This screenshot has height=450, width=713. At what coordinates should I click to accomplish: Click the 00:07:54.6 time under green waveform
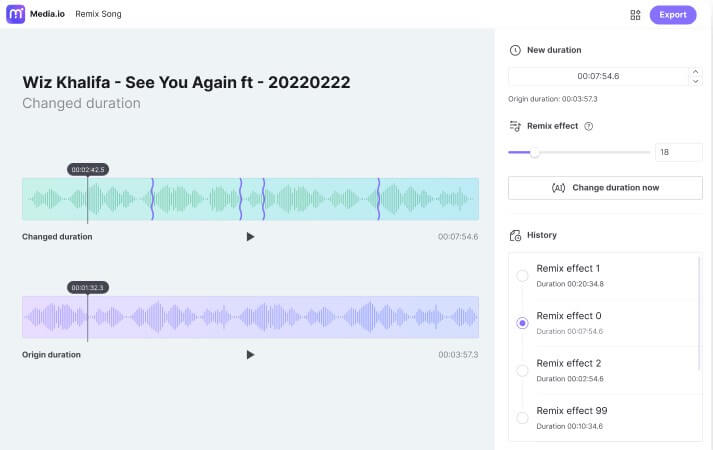458,237
